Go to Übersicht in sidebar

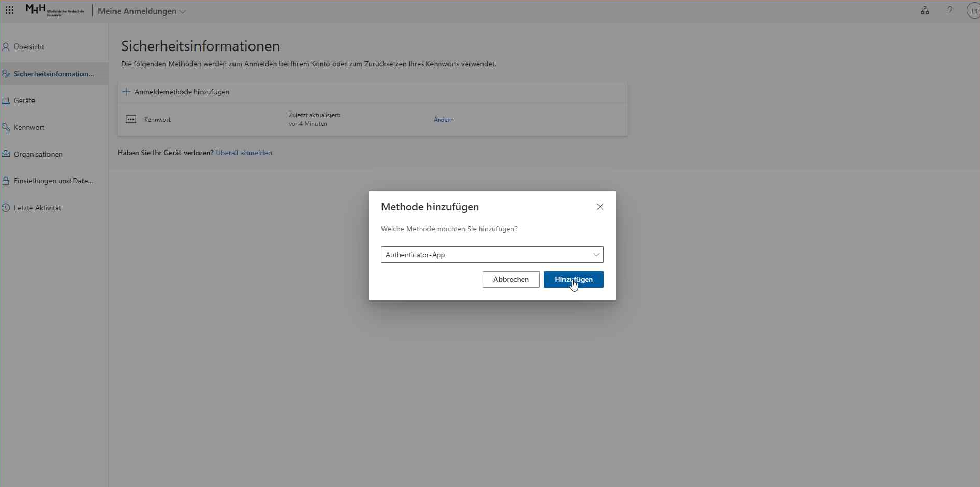pos(29,47)
